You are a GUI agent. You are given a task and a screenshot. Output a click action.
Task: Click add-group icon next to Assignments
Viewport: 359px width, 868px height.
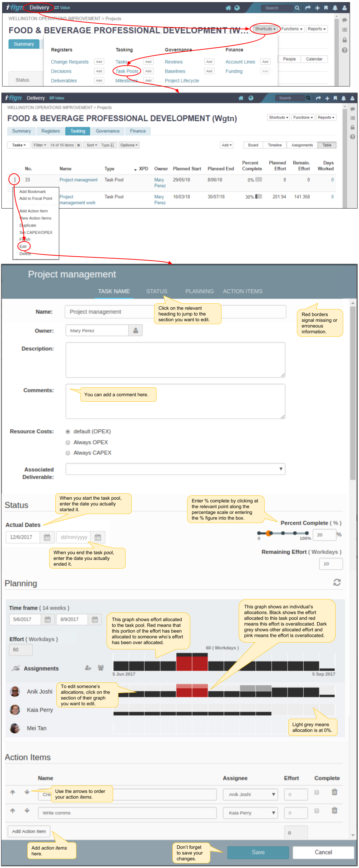[x=101, y=668]
